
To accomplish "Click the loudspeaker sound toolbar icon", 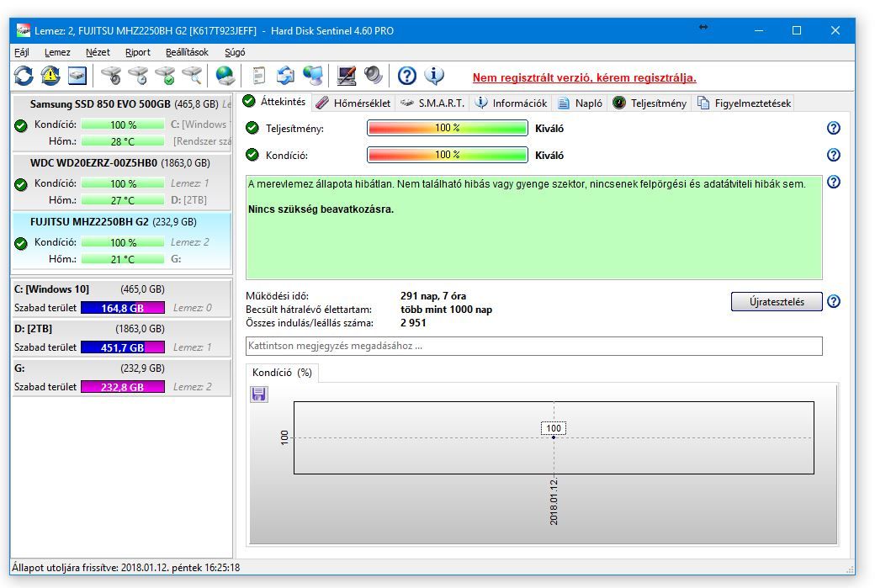I will [x=374, y=76].
